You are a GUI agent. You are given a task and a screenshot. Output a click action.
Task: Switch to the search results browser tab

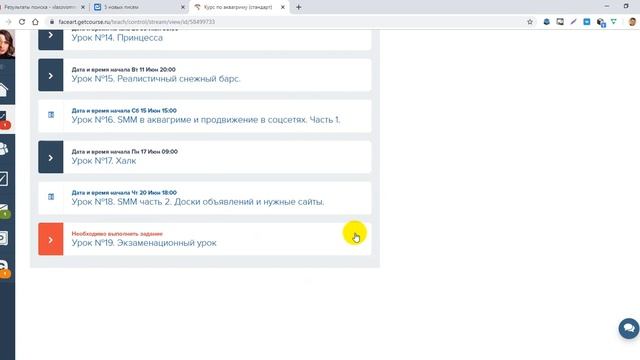click(39, 7)
